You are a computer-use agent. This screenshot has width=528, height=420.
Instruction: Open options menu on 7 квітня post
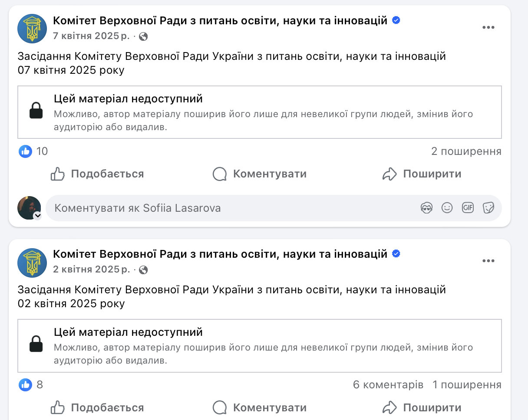point(488,27)
